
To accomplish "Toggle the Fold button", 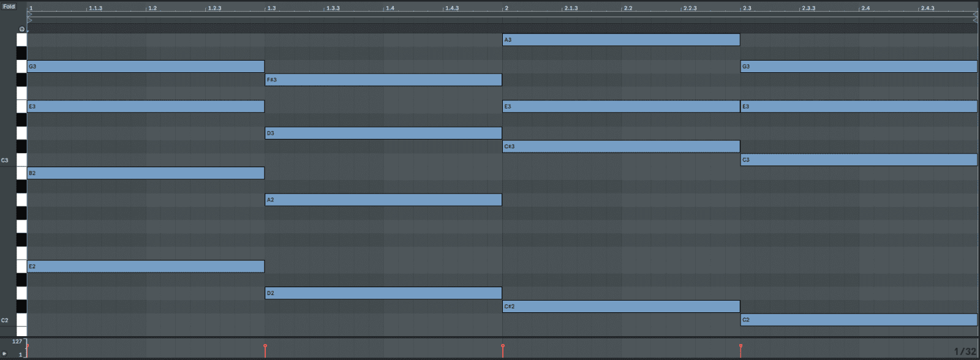I will point(9,6).
